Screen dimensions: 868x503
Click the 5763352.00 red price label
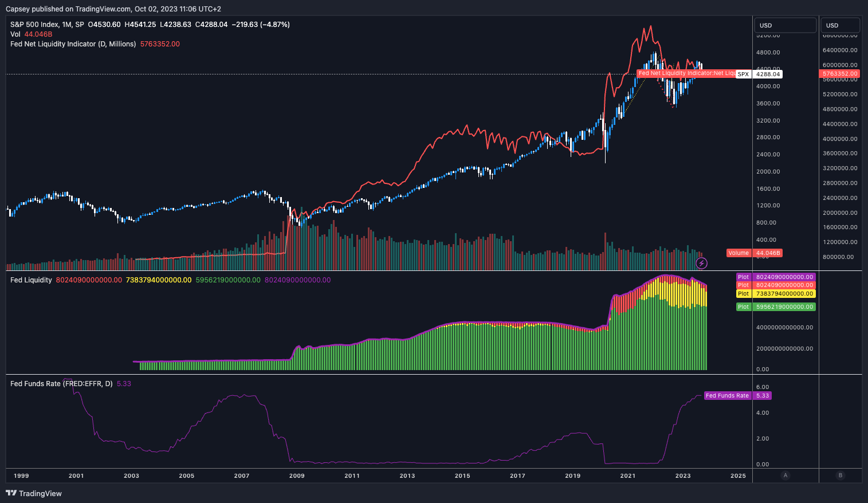[x=840, y=74]
